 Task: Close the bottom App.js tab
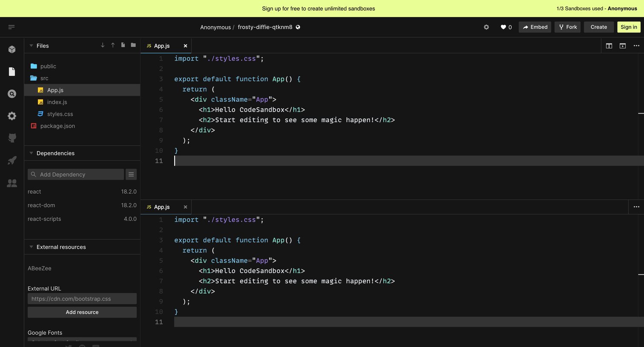click(185, 207)
